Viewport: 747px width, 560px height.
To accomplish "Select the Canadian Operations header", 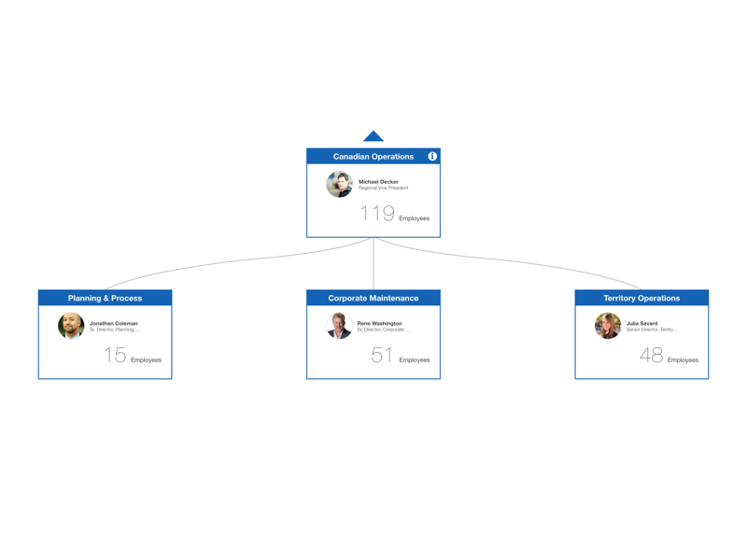I will (373, 156).
